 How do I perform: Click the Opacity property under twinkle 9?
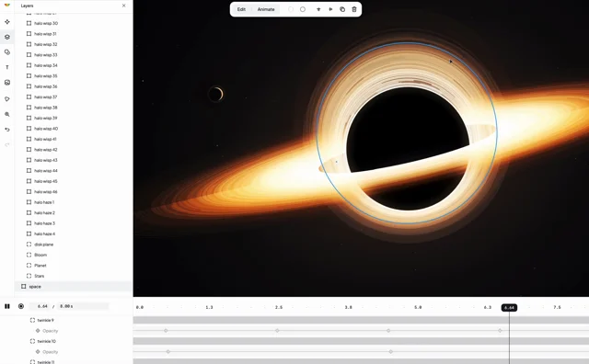pos(51,331)
